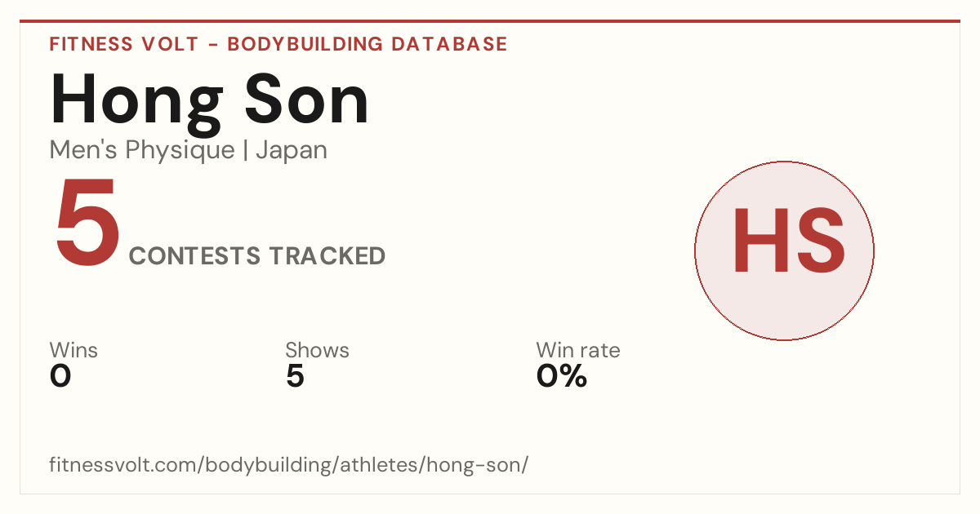Open the fitnessvolt.com athlete URL link
Image resolution: width=980 pixels, height=514 pixels.
289,466
